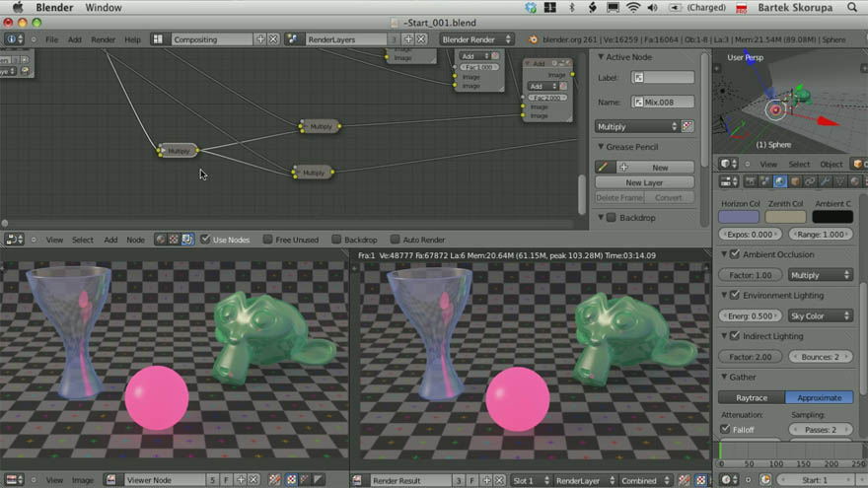
Task: Toggle the Use Nodes checkbox
Action: click(x=205, y=239)
